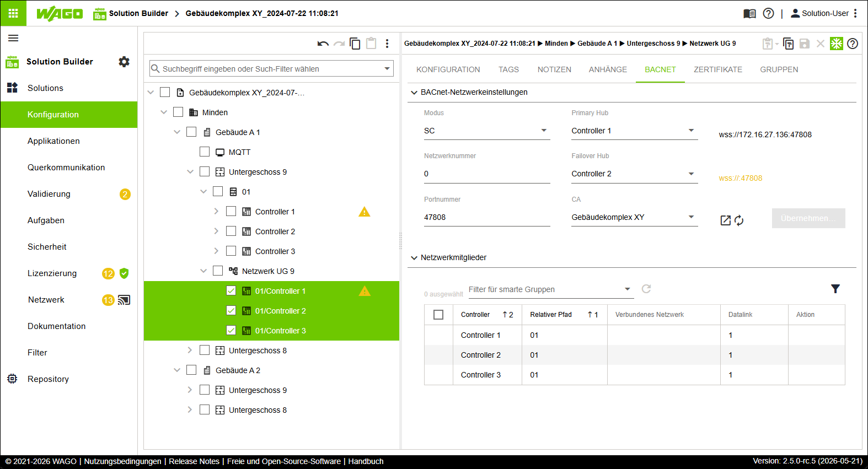Image resolution: width=868 pixels, height=469 pixels.
Task: Click the Netzwerk cast status icon
Action: point(124,300)
